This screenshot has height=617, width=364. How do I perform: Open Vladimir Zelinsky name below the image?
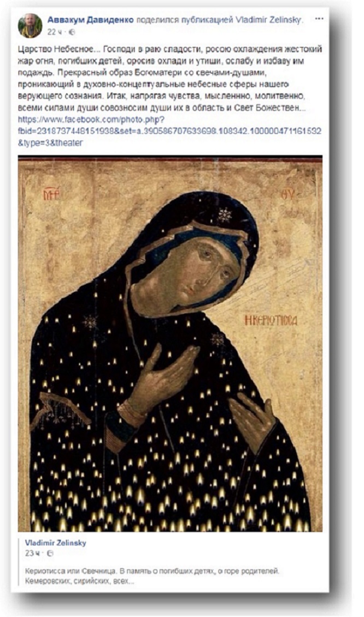click(x=56, y=543)
